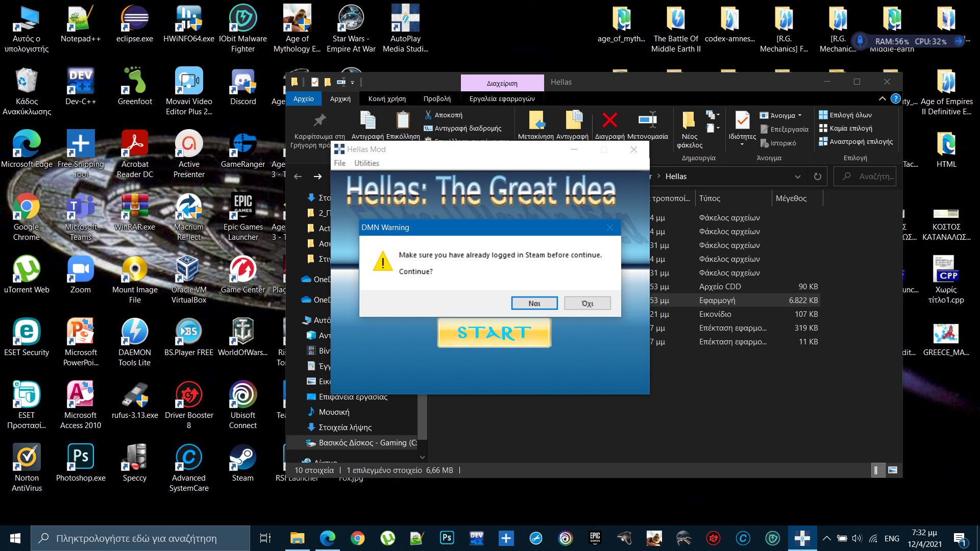
Task: Open the Ubisoft Connect desktop icon
Action: point(243,405)
